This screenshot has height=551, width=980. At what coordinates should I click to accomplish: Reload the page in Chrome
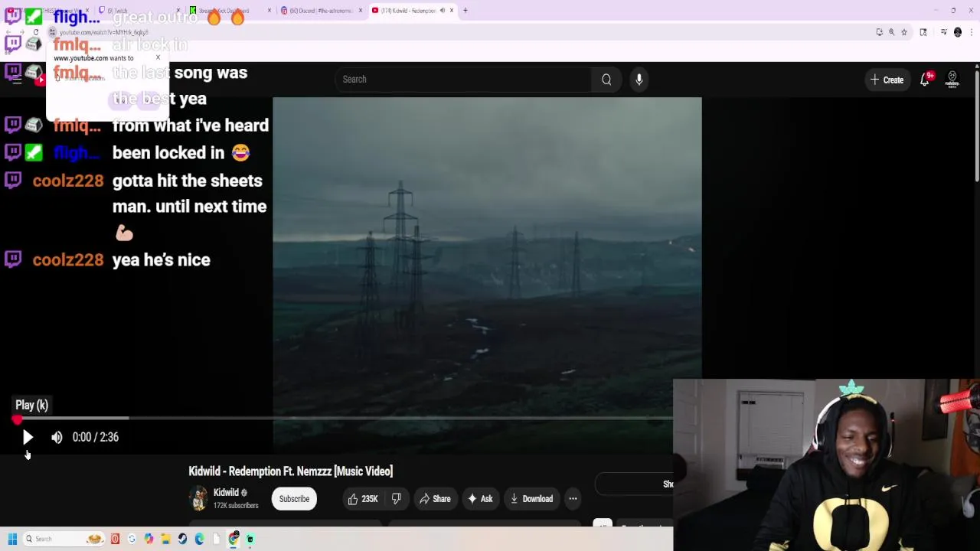[36, 32]
